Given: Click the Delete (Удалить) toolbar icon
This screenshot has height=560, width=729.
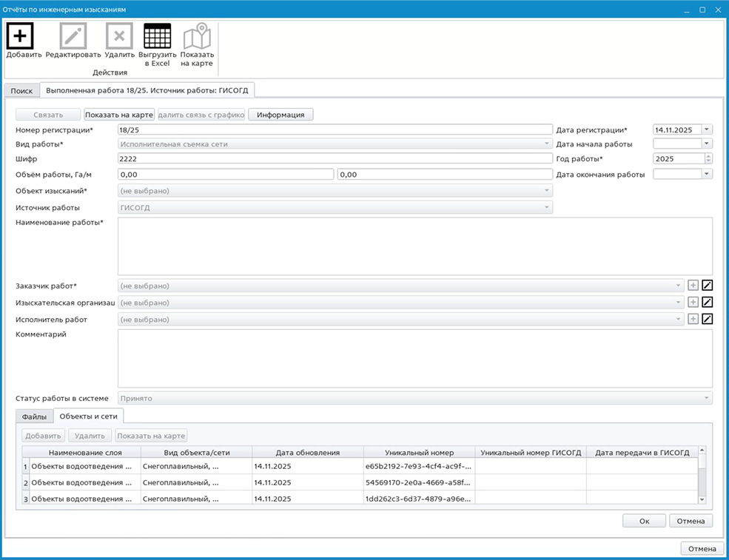Looking at the screenshot, I should point(119,36).
